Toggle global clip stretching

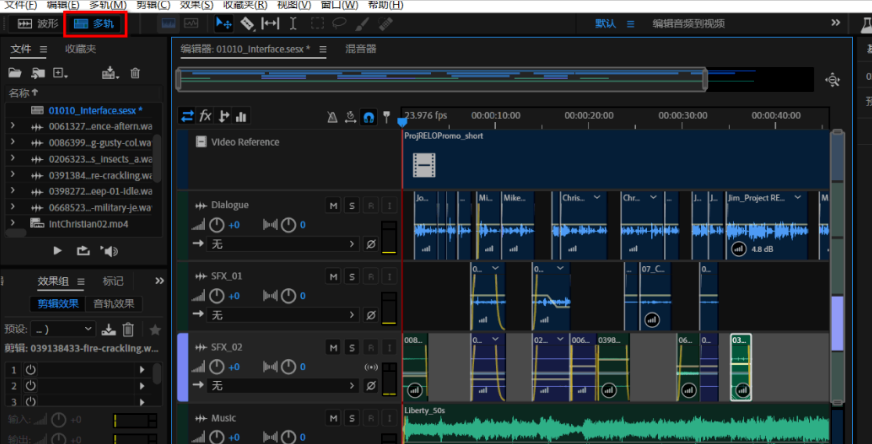pos(350,117)
